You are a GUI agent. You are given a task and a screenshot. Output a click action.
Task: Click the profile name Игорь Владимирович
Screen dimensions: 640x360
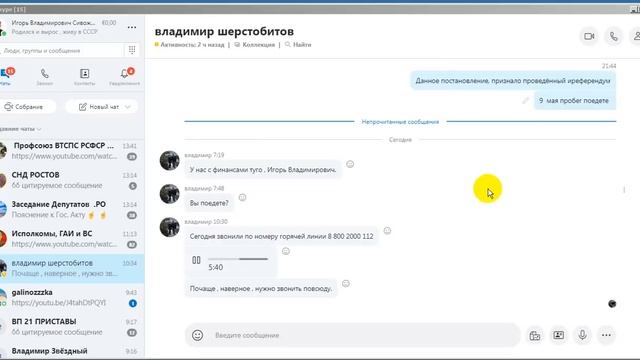[53, 23]
